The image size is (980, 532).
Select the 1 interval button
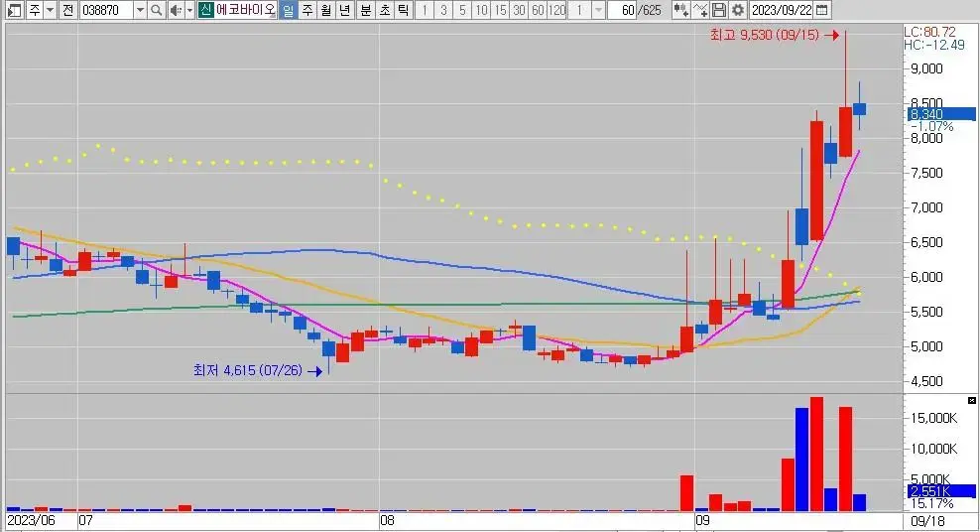pos(425,10)
